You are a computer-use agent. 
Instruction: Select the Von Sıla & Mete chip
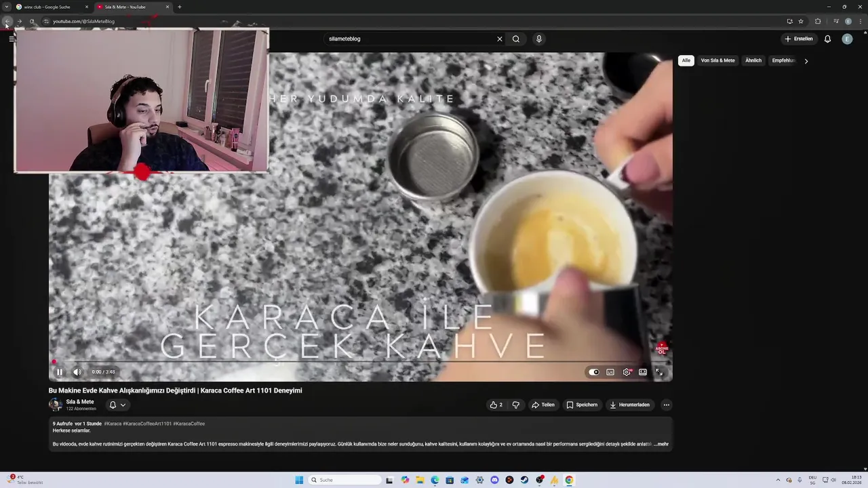tap(717, 60)
